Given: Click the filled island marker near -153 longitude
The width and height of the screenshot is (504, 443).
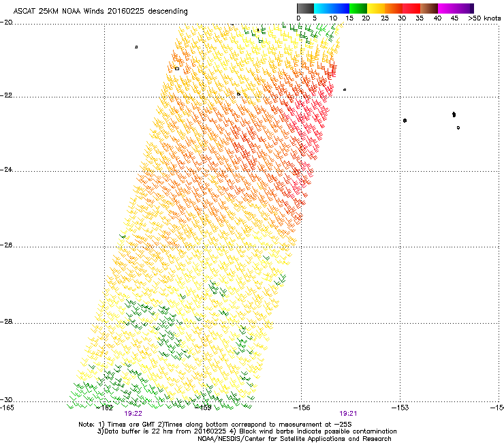Looking at the screenshot, I should click(405, 121).
